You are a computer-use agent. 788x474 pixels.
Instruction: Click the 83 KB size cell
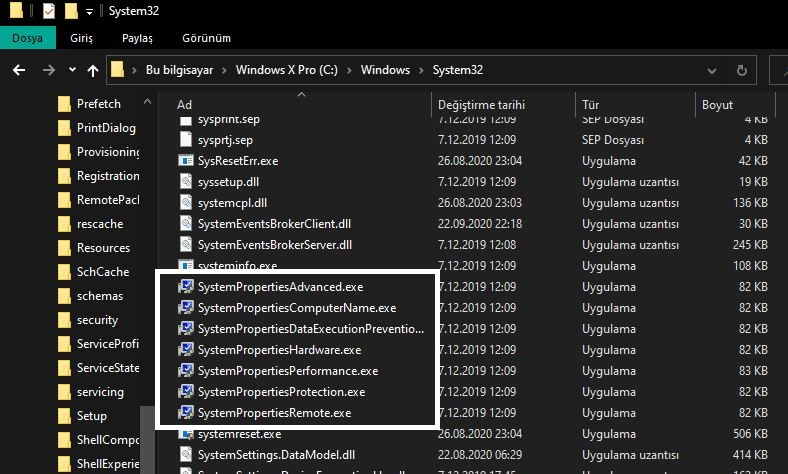coord(753,370)
